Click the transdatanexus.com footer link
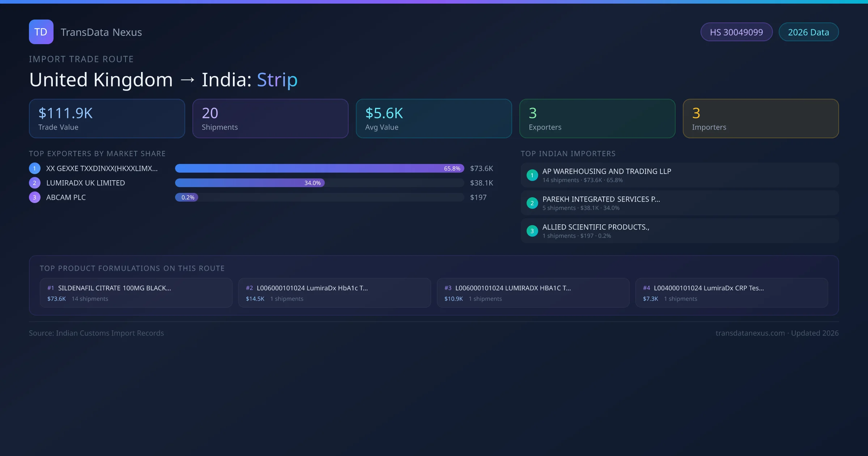This screenshot has width=868, height=456. pyautogui.click(x=750, y=333)
